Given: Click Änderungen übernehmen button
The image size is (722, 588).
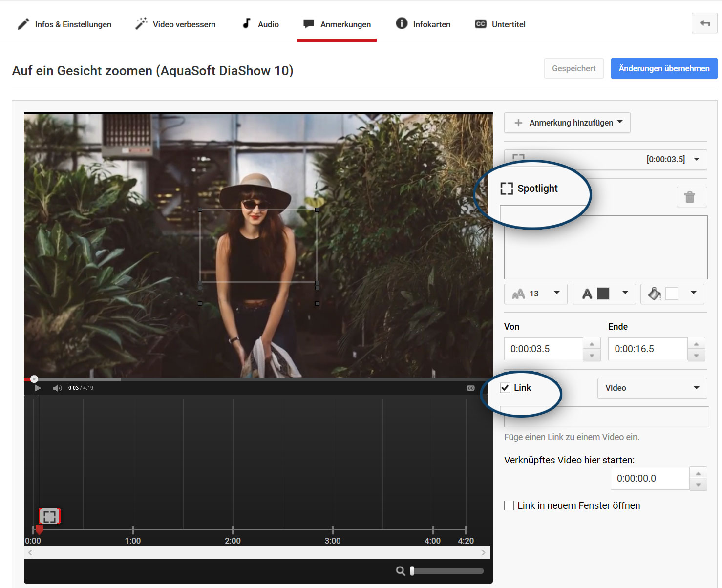Looking at the screenshot, I should tap(663, 68).
